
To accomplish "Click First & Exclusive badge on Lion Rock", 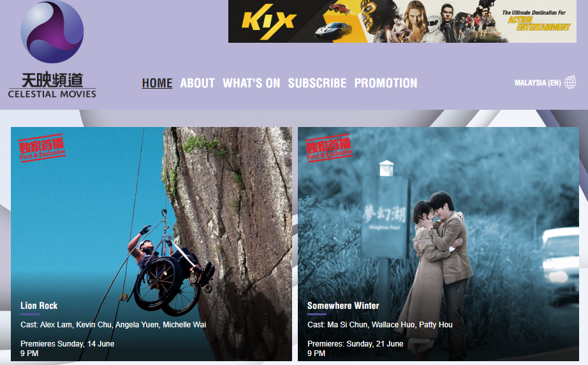I will point(42,148).
